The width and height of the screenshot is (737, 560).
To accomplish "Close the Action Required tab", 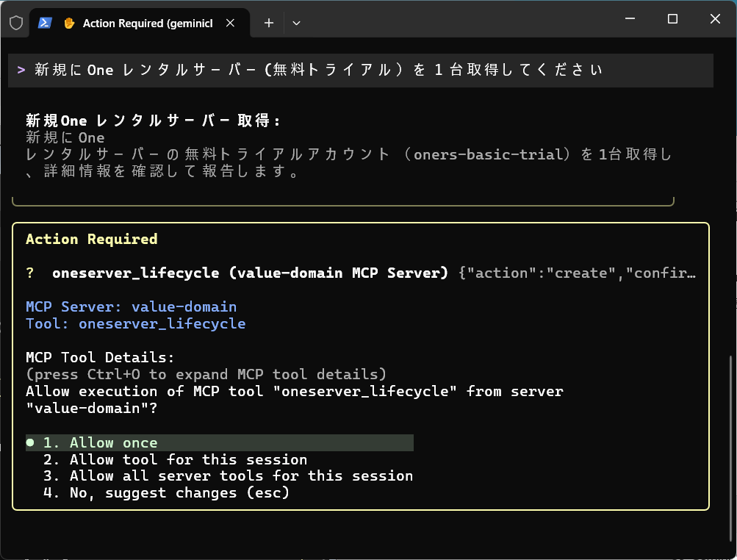I will point(230,23).
